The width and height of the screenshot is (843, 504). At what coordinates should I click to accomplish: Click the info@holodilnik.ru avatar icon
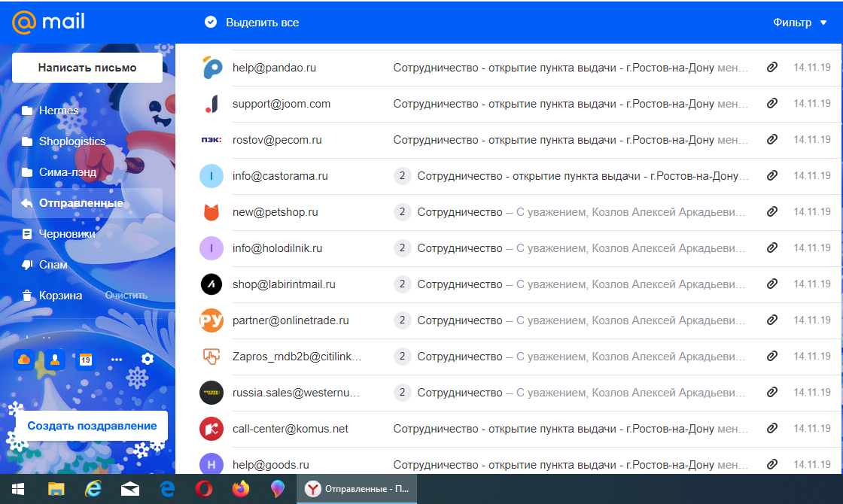[212, 248]
